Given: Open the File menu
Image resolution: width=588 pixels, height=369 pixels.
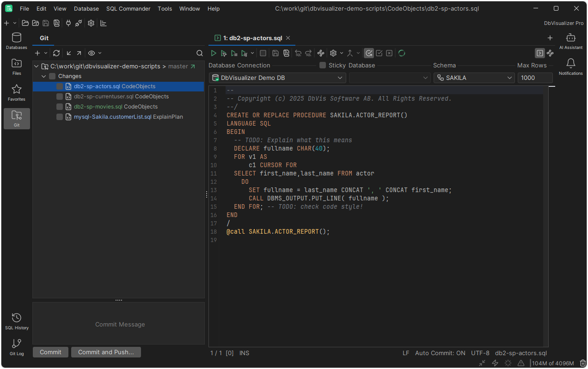Looking at the screenshot, I should tap(24, 8).
